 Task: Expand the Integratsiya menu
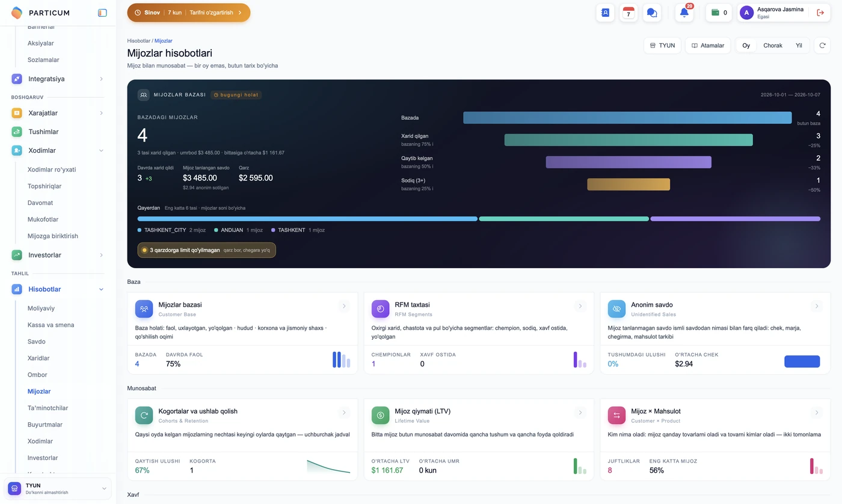(x=58, y=79)
